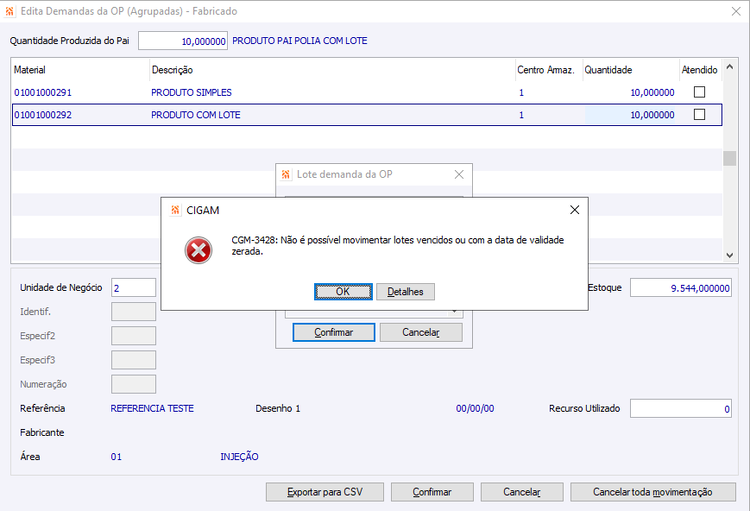Click the logo icon in Lote demanda da OP title

286,175
